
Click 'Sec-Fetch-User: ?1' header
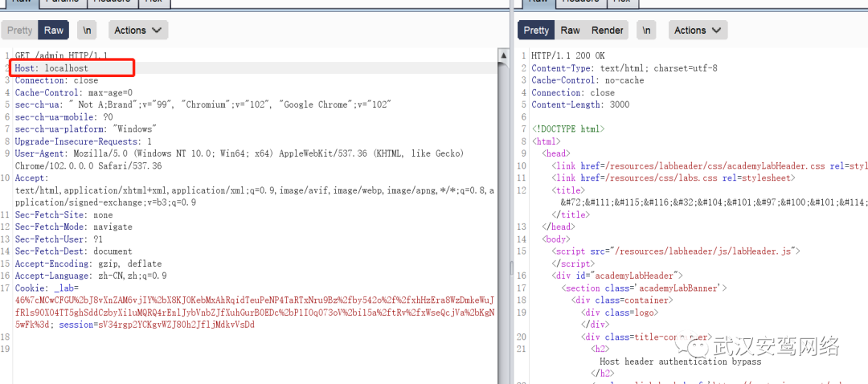click(x=59, y=239)
